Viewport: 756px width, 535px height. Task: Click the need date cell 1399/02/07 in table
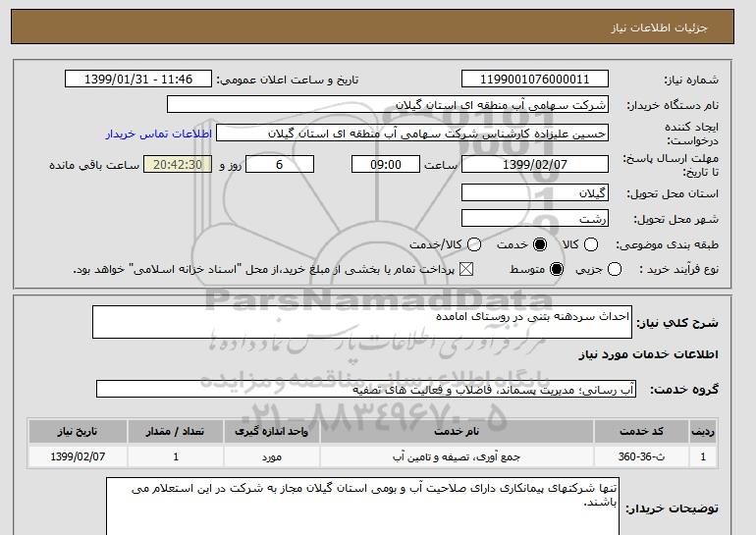click(x=78, y=456)
